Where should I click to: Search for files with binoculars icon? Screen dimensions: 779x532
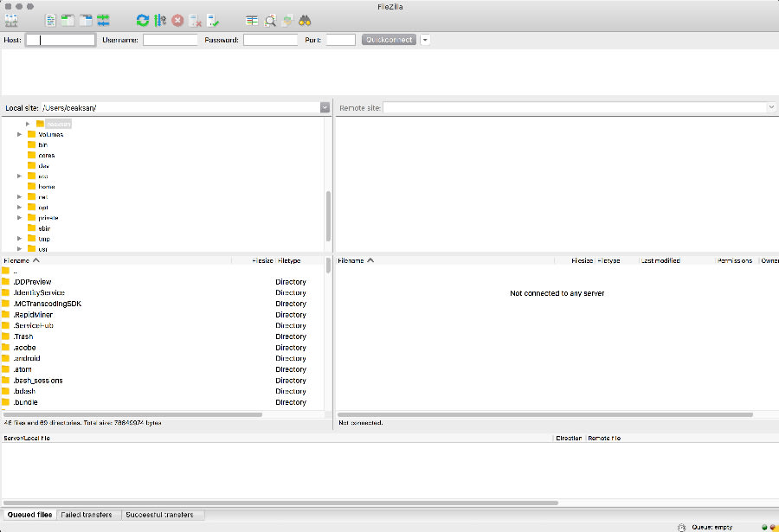(x=305, y=21)
